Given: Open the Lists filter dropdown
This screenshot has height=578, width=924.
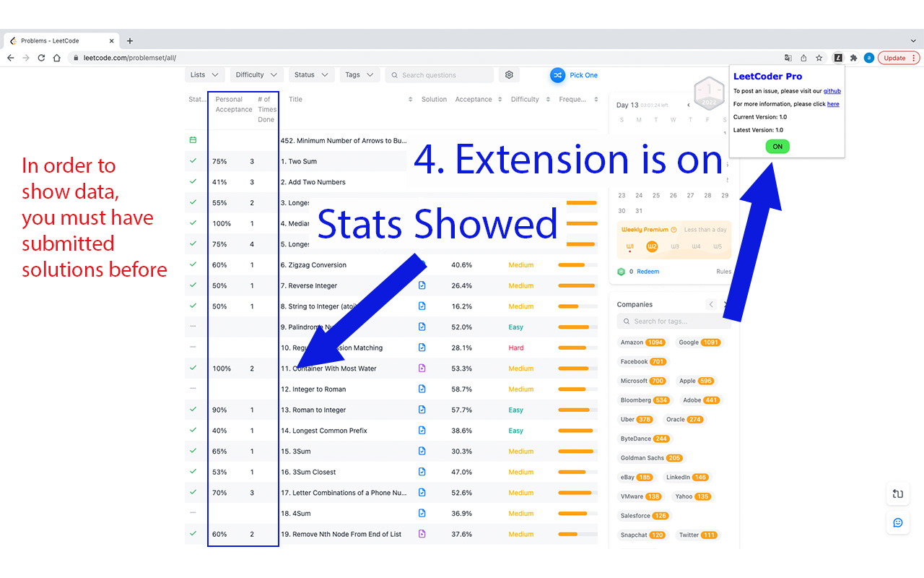Looking at the screenshot, I should coord(205,75).
